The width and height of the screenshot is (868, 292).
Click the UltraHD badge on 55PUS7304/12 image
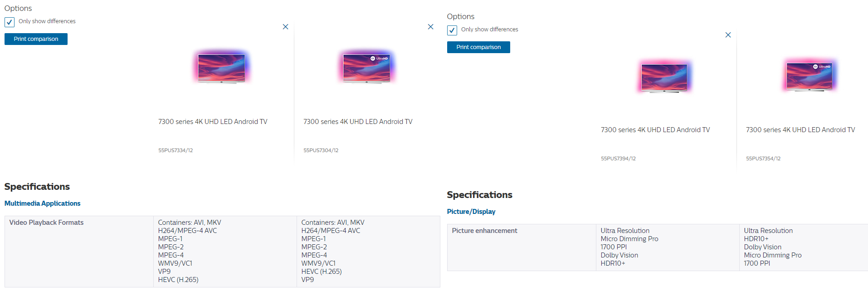380,59
